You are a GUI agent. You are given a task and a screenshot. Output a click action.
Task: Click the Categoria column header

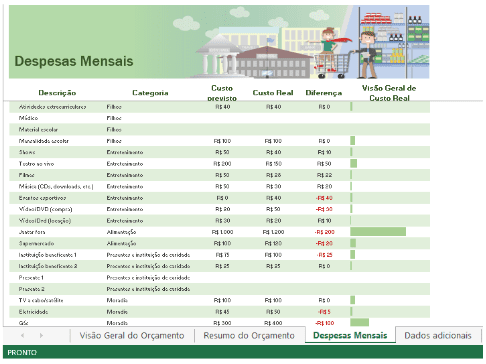pos(150,93)
